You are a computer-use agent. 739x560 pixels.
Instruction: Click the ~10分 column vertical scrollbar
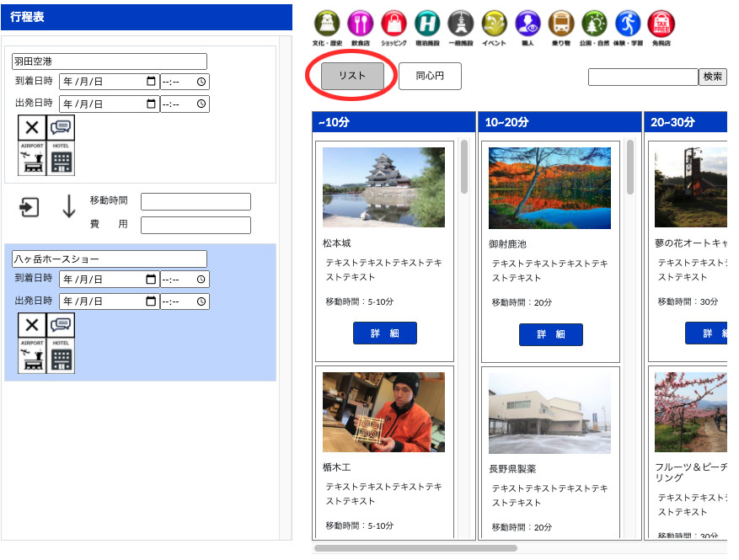pos(464,167)
